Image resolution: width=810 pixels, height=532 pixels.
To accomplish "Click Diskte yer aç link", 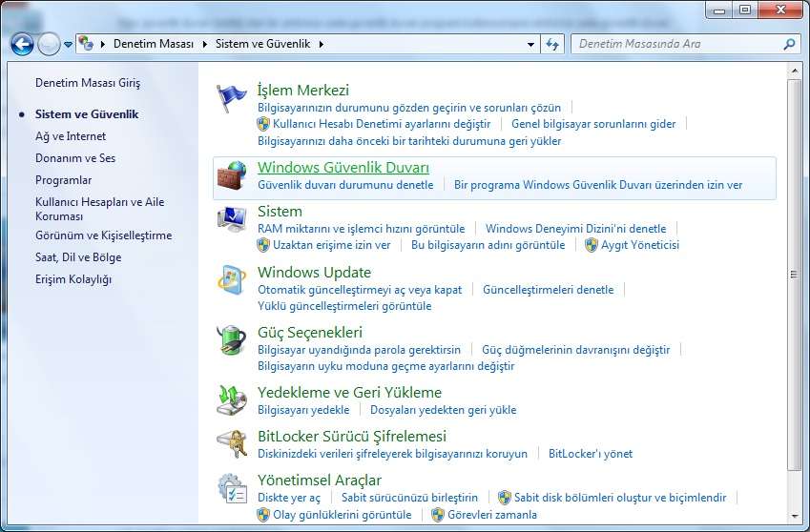I will click(289, 498).
